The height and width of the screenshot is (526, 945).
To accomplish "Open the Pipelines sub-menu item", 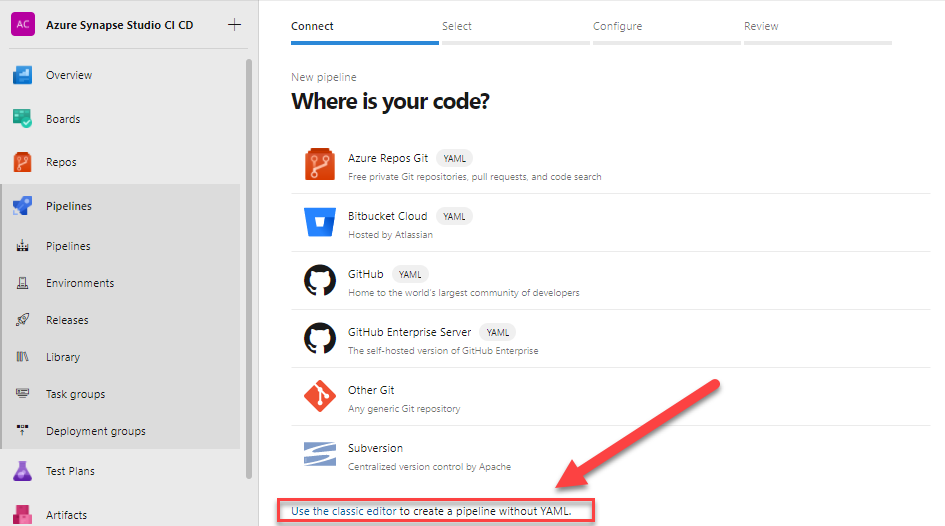I will (68, 246).
